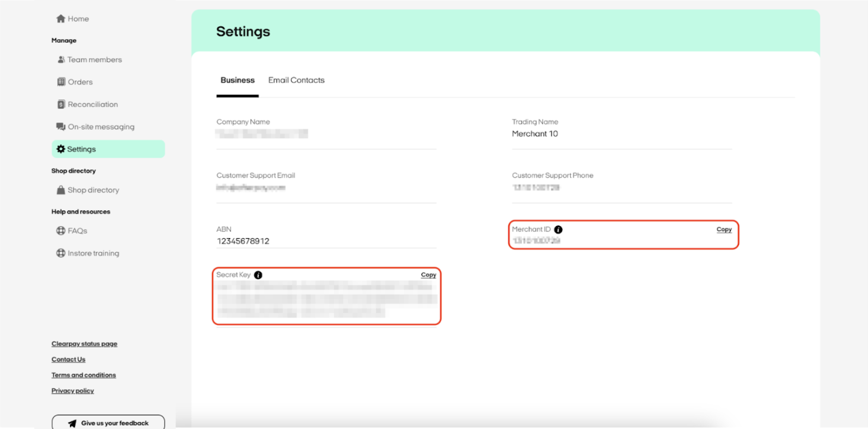Click the Home house icon
Screen dimensions: 868x429
[x=61, y=18]
